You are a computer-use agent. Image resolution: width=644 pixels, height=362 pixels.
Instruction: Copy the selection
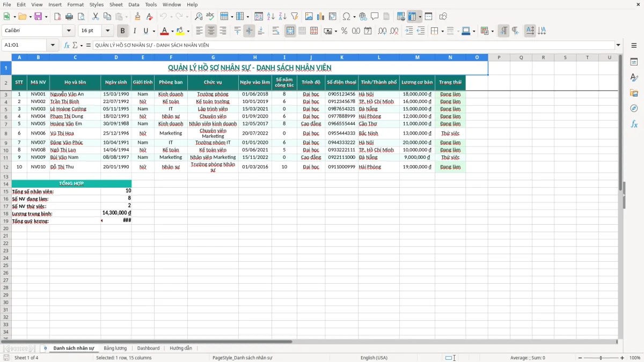point(107,17)
